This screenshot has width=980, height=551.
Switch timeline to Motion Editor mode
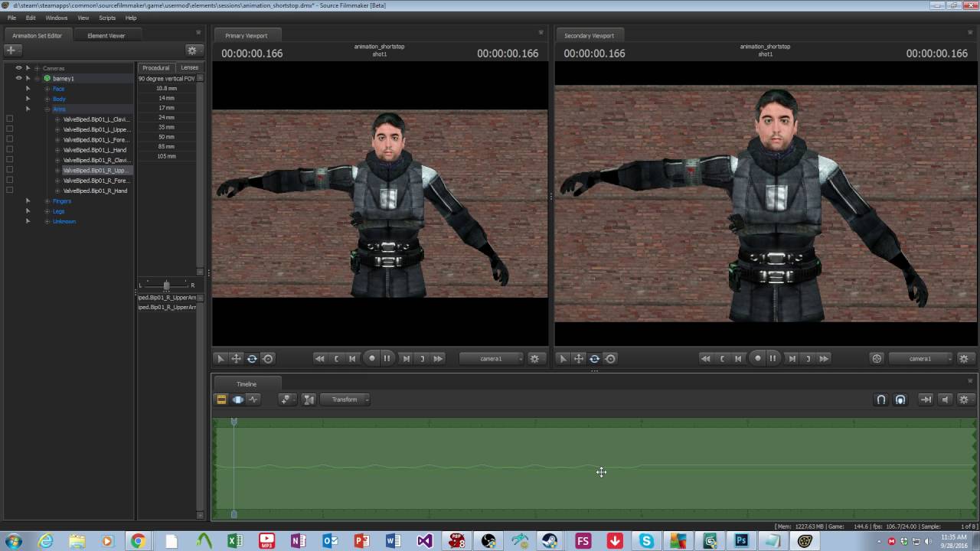(x=238, y=399)
